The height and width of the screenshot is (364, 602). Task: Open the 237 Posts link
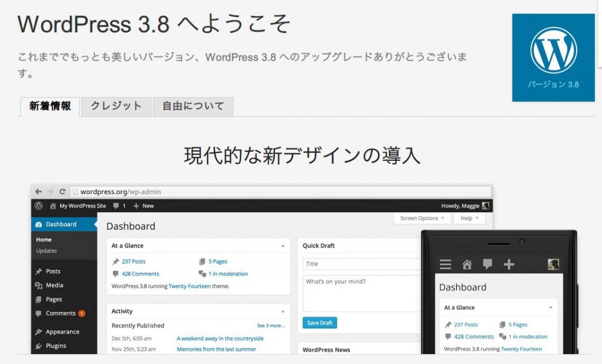click(133, 262)
